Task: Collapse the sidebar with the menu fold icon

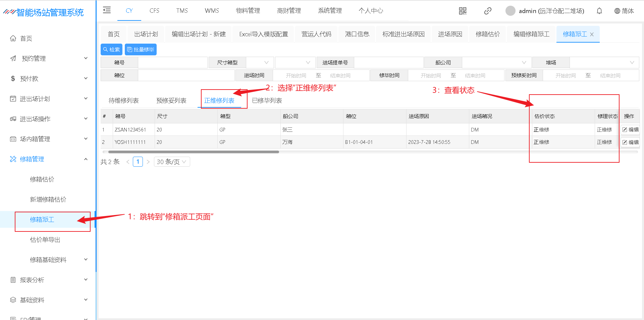Action: pyautogui.click(x=107, y=10)
